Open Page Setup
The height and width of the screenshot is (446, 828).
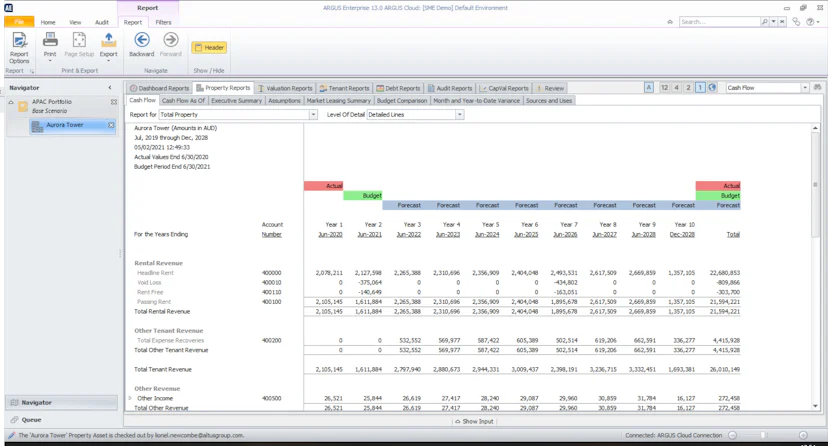tap(79, 45)
